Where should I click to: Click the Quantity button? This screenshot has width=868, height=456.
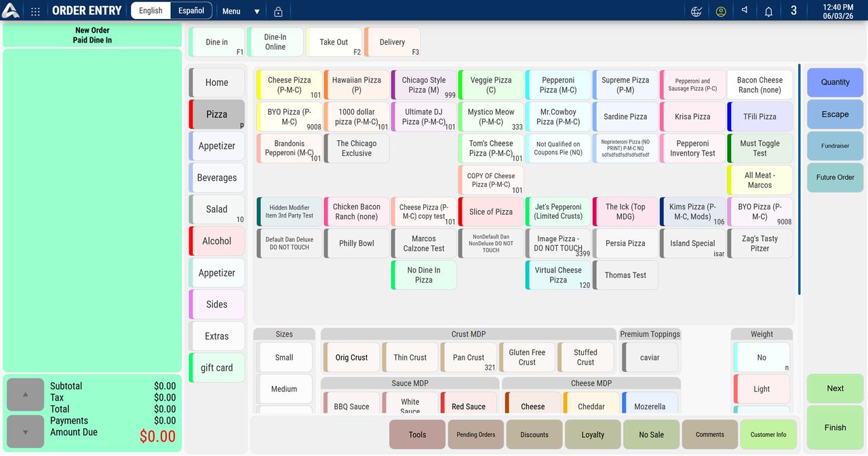click(x=835, y=82)
